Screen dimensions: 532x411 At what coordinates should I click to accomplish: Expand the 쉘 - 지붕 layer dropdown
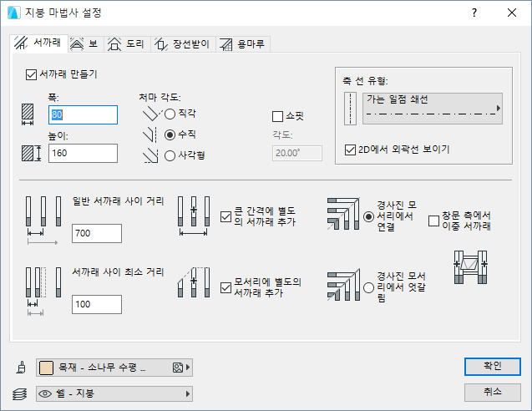click(x=115, y=393)
